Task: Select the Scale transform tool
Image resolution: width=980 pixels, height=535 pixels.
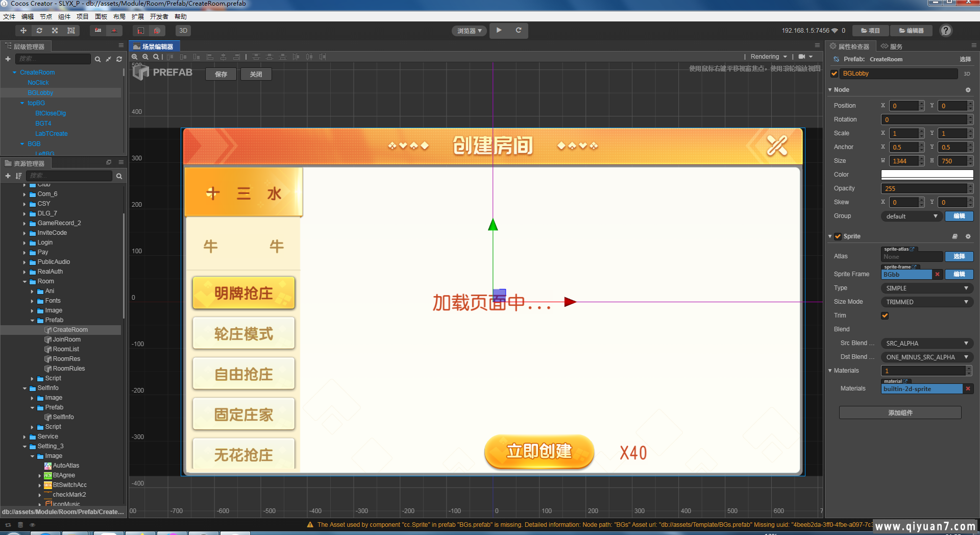Action: (x=55, y=31)
